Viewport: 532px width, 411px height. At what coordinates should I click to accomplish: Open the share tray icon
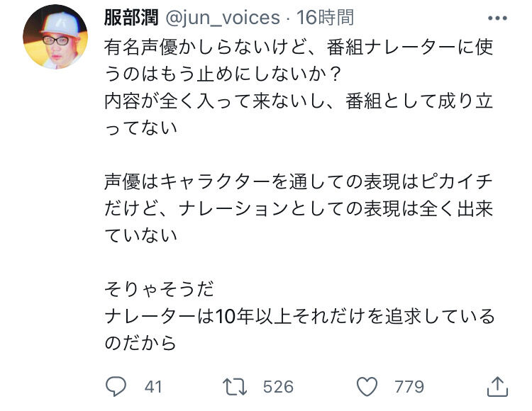[x=497, y=386]
